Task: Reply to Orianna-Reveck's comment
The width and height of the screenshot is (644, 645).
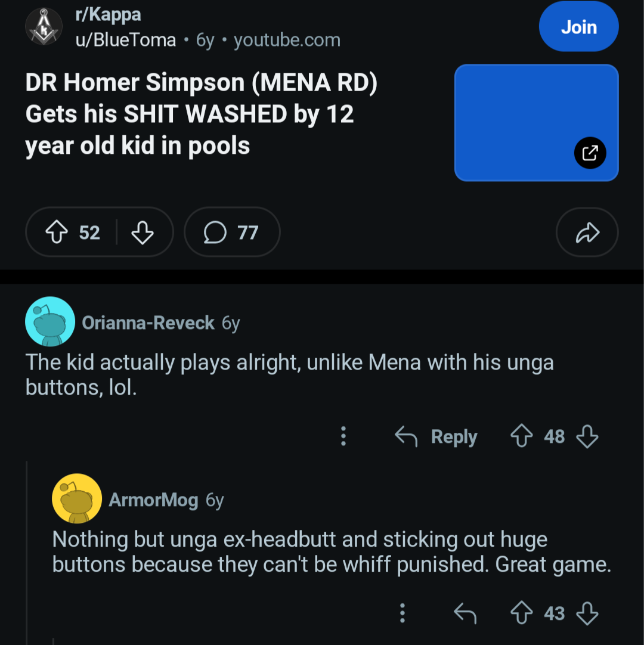Action: pyautogui.click(x=436, y=437)
